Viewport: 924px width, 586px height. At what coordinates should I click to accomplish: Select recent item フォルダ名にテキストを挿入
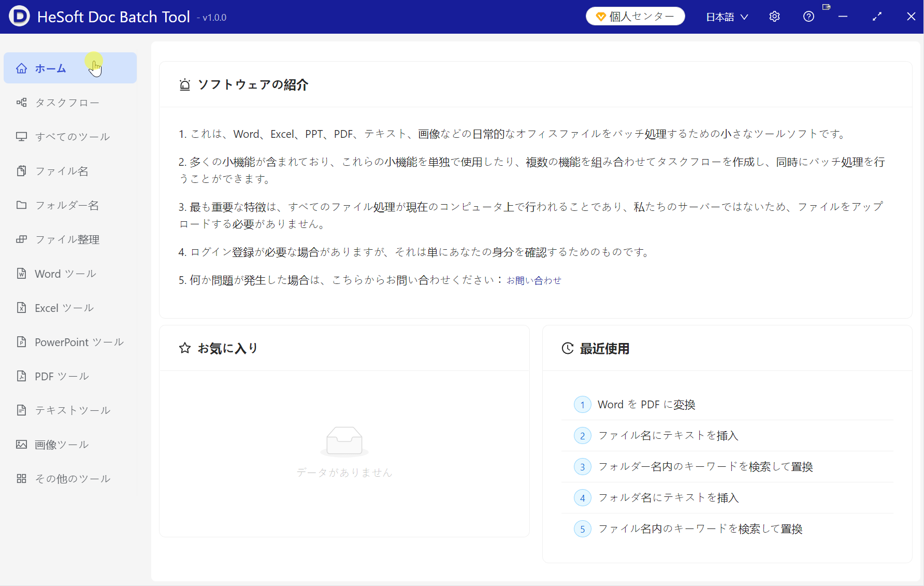(668, 498)
